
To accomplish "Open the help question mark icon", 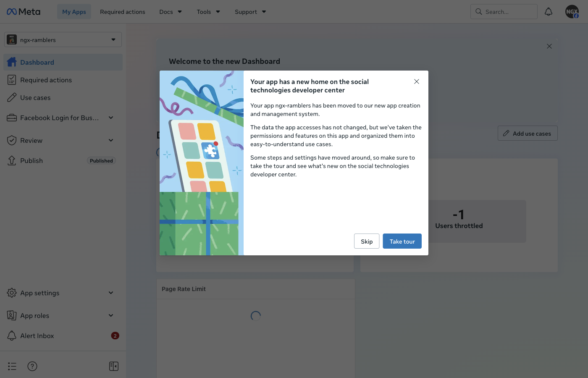I will coord(32,366).
